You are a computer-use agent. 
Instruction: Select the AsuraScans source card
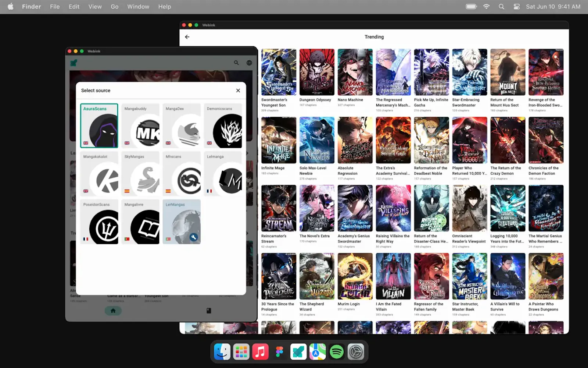[x=99, y=125]
